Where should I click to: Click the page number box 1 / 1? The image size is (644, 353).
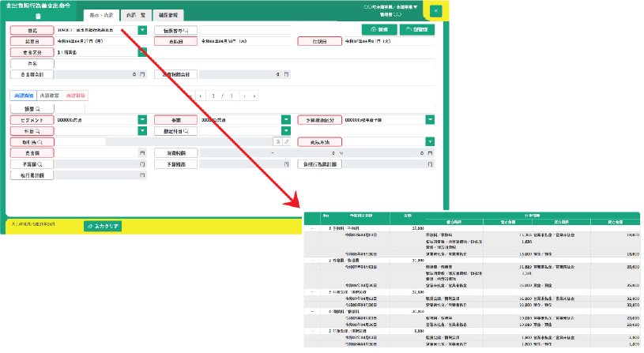point(222,96)
